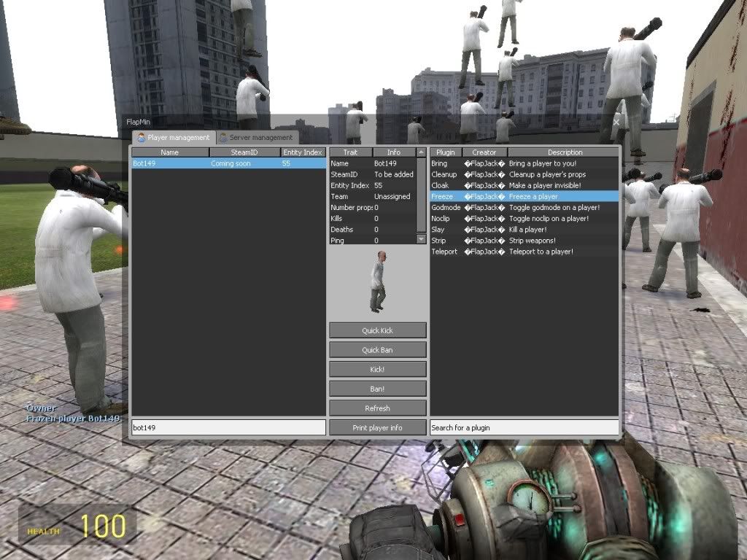Image resolution: width=747 pixels, height=560 pixels.
Task: Sort player list by Name column
Action: click(170, 152)
